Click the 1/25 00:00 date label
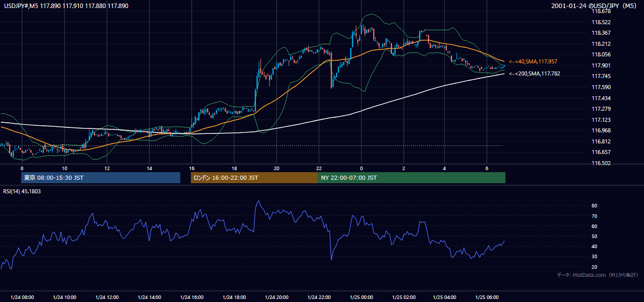The image size is (644, 302). click(x=361, y=297)
